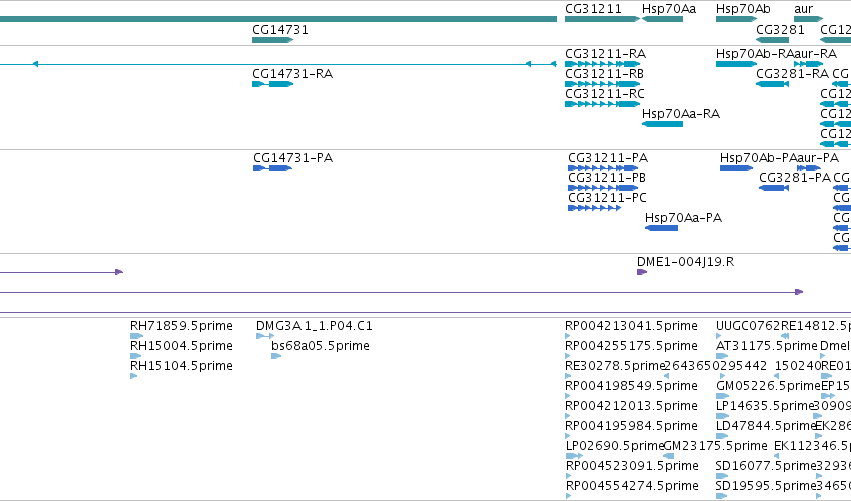The width and height of the screenshot is (851, 501).
Task: Open the LD47844.5prime label
Action: pyautogui.click(x=766, y=426)
